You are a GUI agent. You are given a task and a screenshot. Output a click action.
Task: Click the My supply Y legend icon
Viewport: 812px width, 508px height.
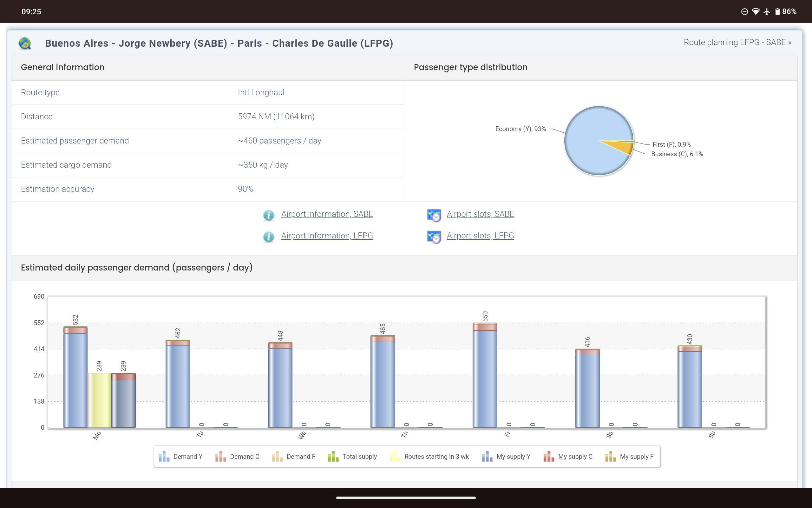click(x=487, y=457)
